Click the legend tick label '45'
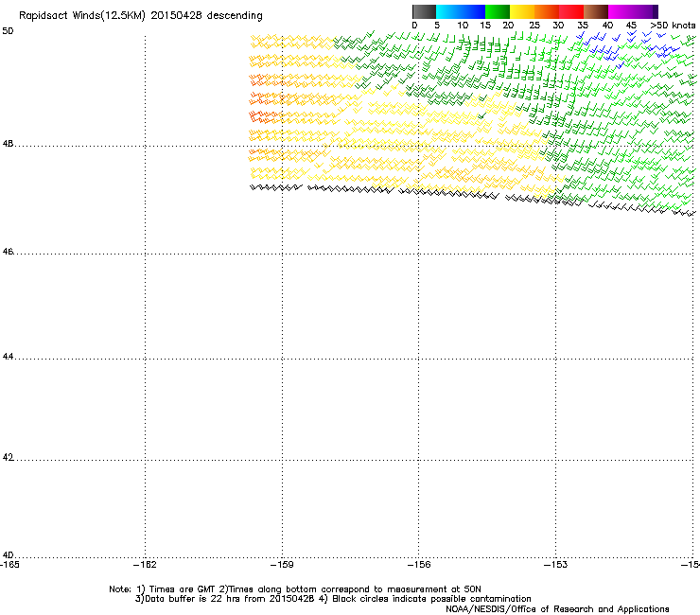This screenshot has height=615, width=700. pyautogui.click(x=631, y=26)
